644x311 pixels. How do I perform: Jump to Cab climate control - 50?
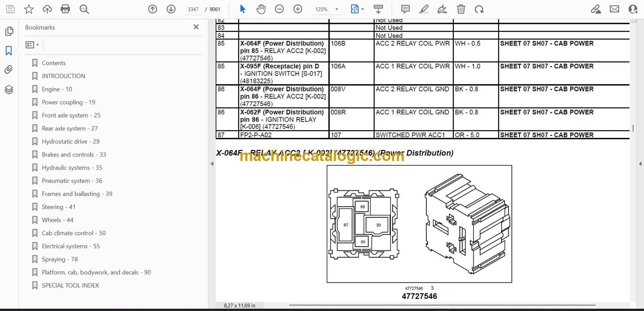pos(74,233)
